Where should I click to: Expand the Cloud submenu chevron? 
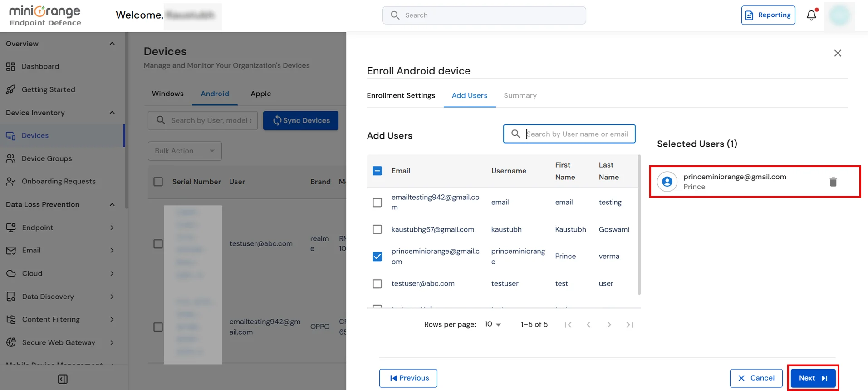click(112, 273)
